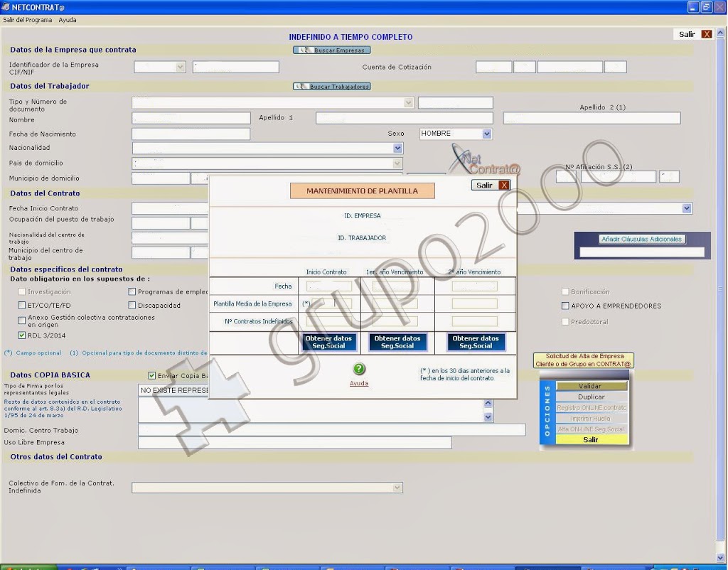Click the Uso Libre Empresa field

295,442
